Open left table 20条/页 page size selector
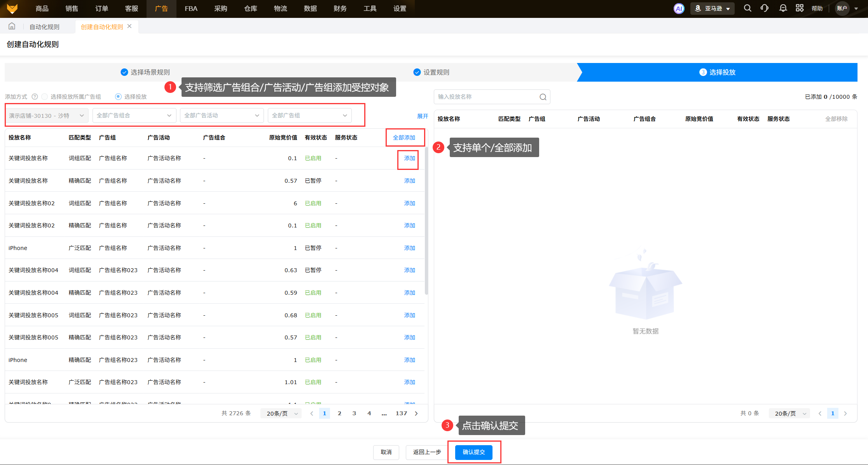This screenshot has width=868, height=465. [x=281, y=413]
